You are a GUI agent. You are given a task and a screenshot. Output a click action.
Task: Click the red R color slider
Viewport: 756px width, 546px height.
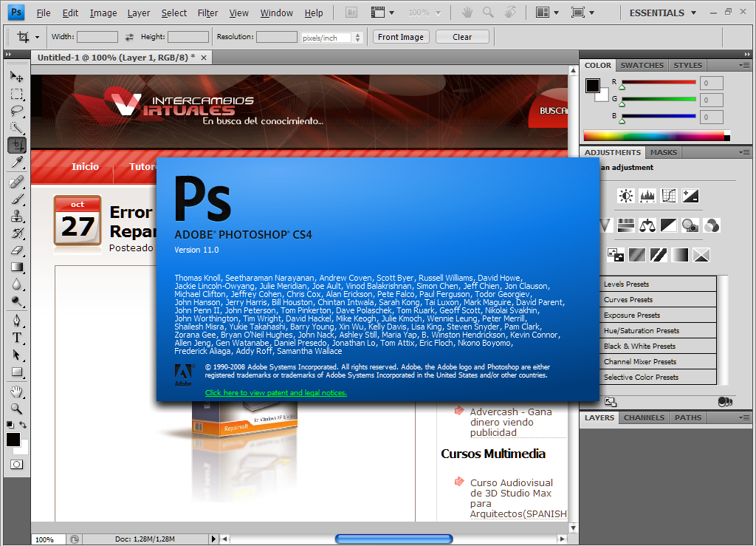coord(659,83)
